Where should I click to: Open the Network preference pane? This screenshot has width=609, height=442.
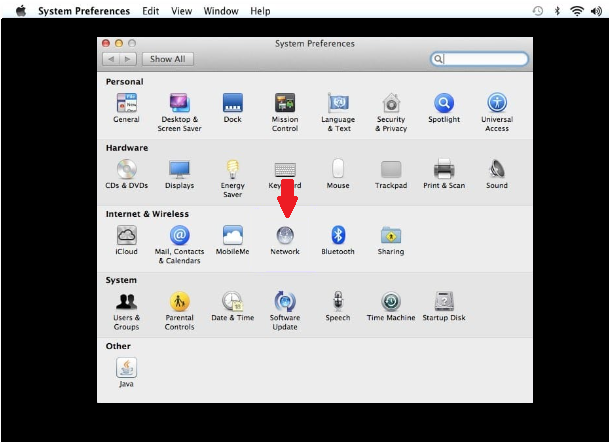tap(285, 236)
